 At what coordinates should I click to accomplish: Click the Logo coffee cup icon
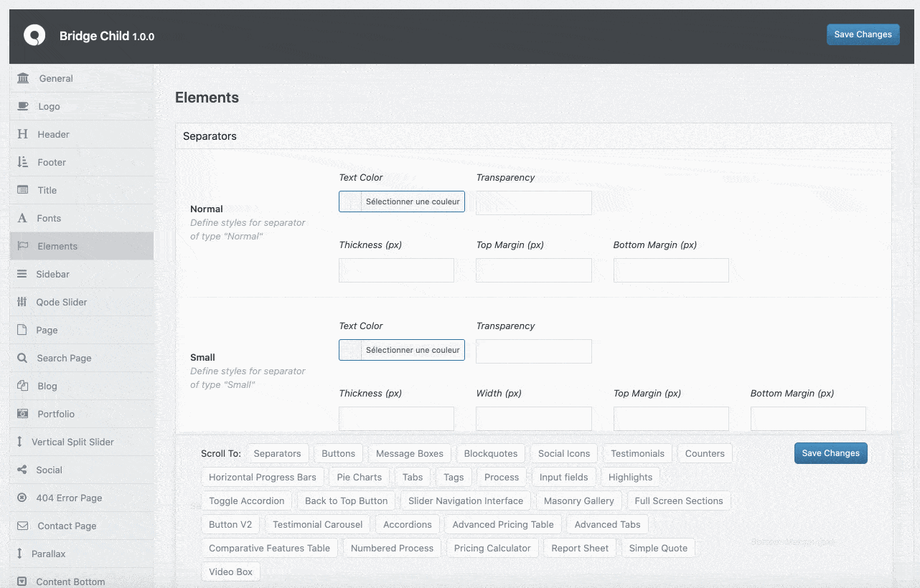[x=23, y=106]
